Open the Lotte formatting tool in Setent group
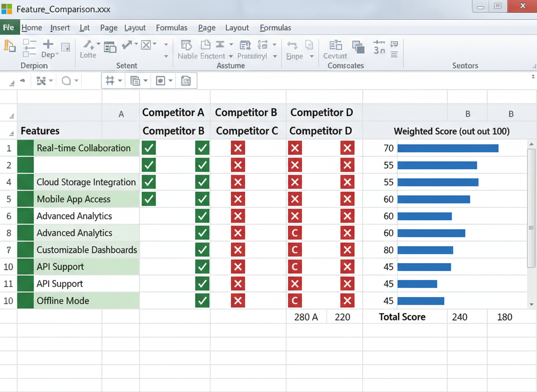 89,46
